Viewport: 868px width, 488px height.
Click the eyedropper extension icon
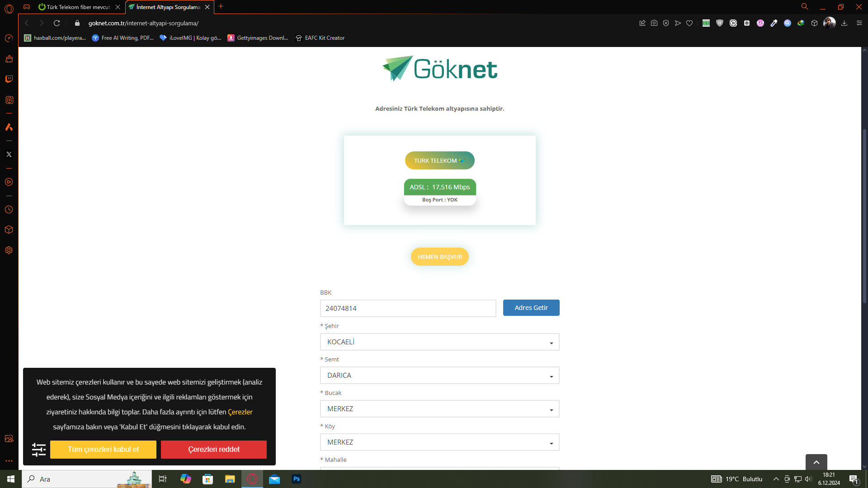[x=774, y=23]
